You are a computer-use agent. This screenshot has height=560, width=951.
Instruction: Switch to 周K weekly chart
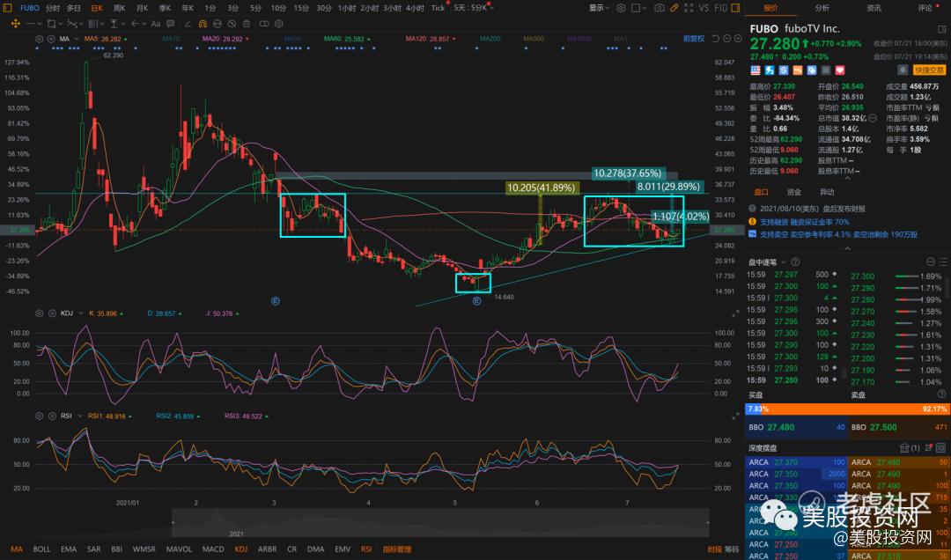(x=119, y=8)
